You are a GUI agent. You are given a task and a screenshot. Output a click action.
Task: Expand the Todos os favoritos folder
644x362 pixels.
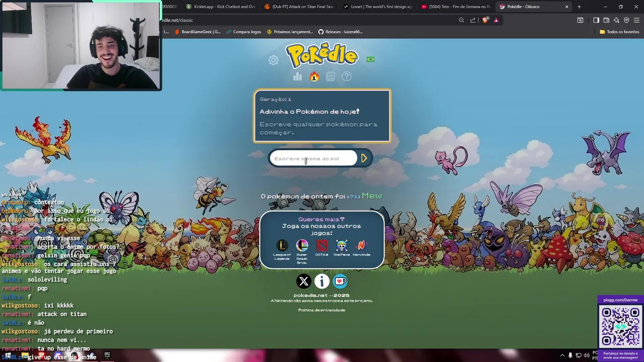pyautogui.click(x=619, y=32)
